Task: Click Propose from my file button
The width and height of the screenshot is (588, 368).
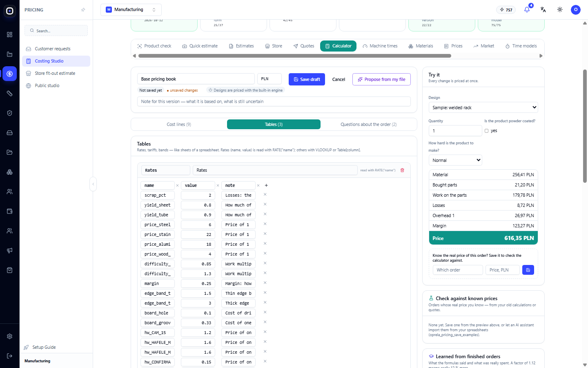Action: [381, 79]
